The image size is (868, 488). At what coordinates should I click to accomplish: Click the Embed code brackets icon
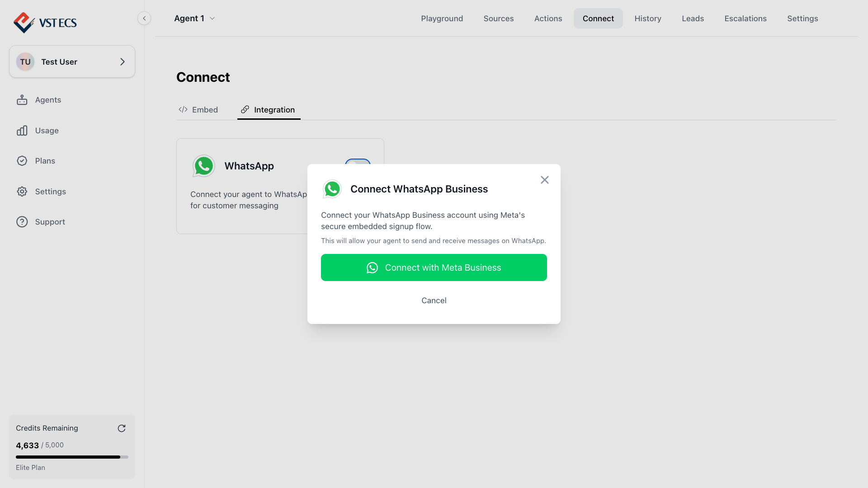(x=183, y=110)
